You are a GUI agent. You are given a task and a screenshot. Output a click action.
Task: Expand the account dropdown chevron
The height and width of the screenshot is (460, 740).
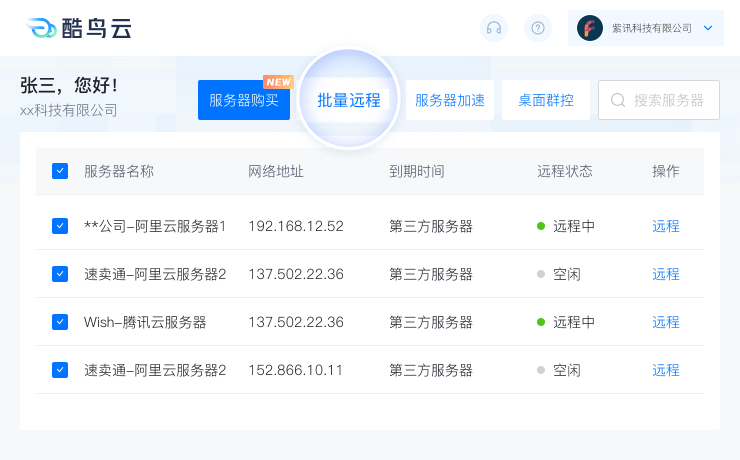pyautogui.click(x=707, y=28)
